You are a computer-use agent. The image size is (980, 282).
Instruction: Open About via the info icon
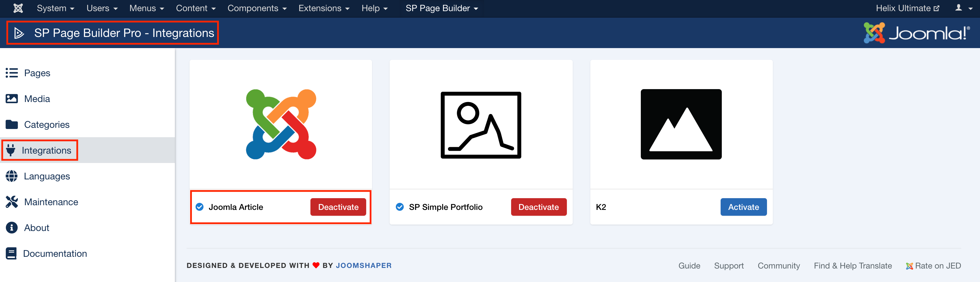tap(12, 227)
